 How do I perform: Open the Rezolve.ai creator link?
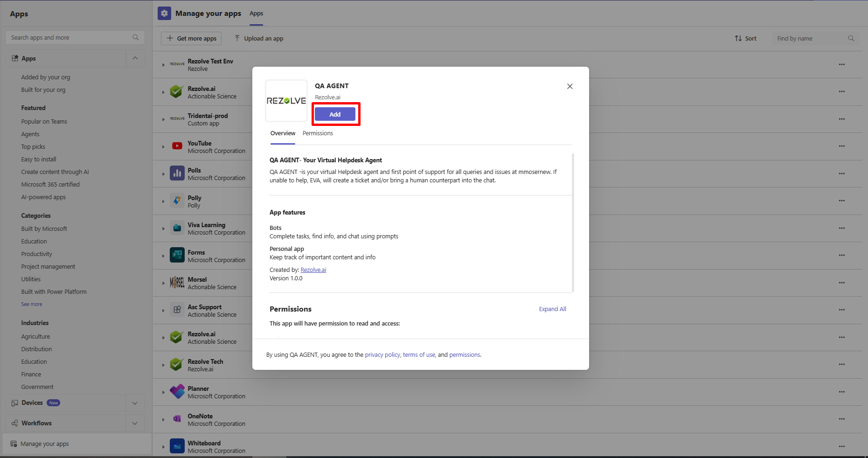[x=313, y=270]
